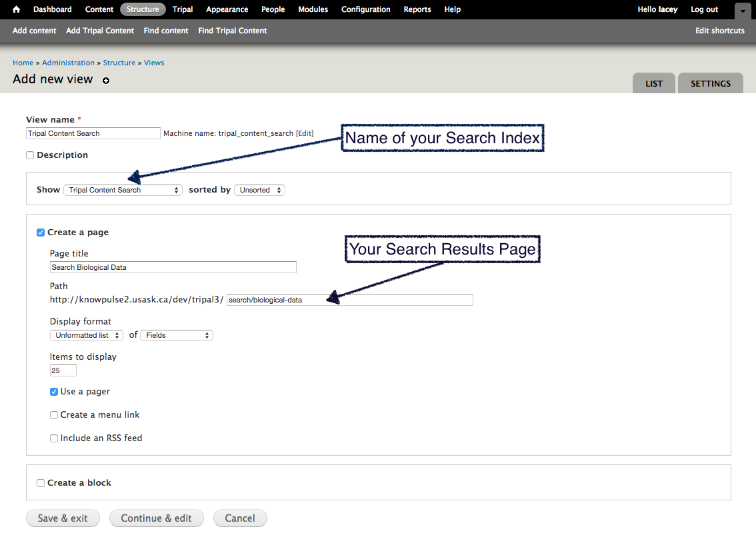This screenshot has height=537, width=756.
Task: Click the Home icon in admin bar
Action: point(17,9)
